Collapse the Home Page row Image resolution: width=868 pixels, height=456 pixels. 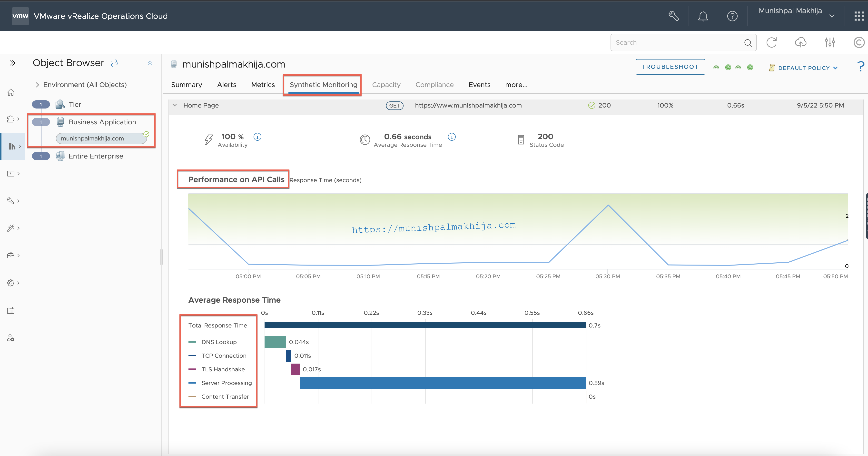pos(175,105)
